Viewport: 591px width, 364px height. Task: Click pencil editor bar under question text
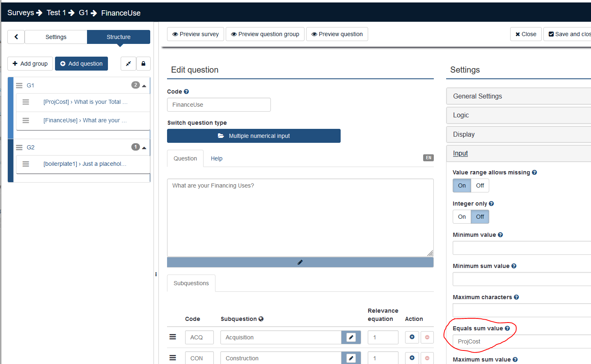point(300,262)
